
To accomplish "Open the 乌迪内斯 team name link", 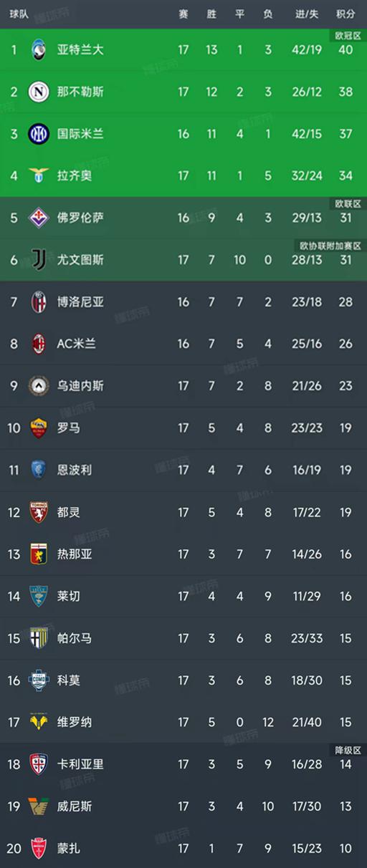I will pos(80,386).
